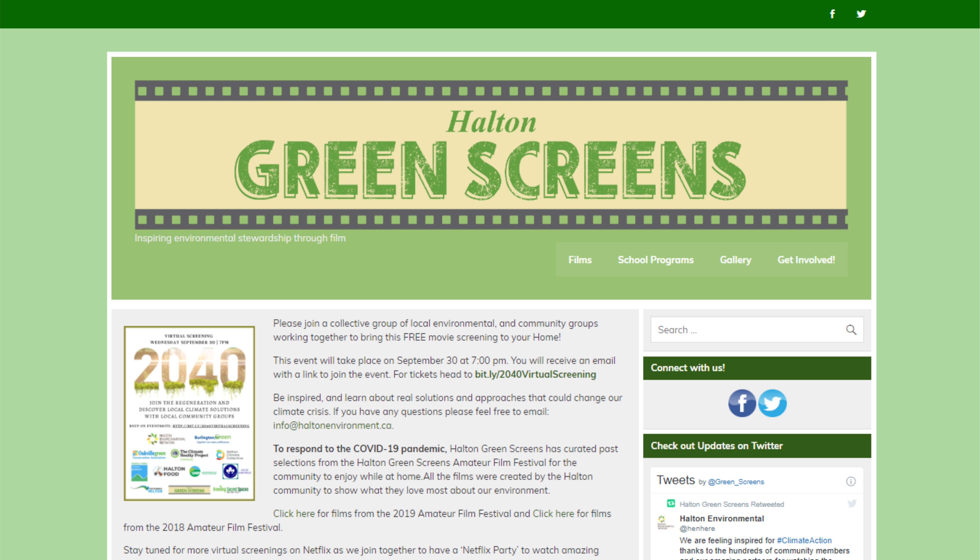The width and height of the screenshot is (980, 560).
Task: Open the Get Involved! menu item
Action: pos(806,260)
